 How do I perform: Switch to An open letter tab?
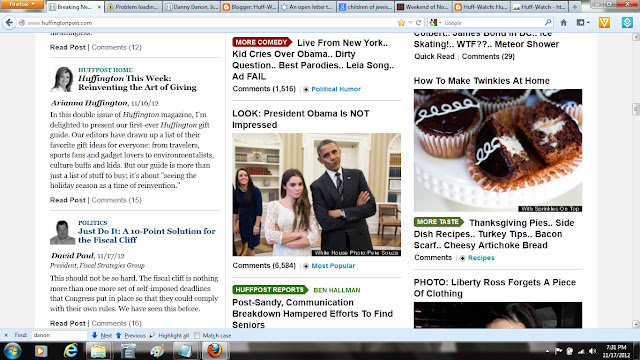307,7
